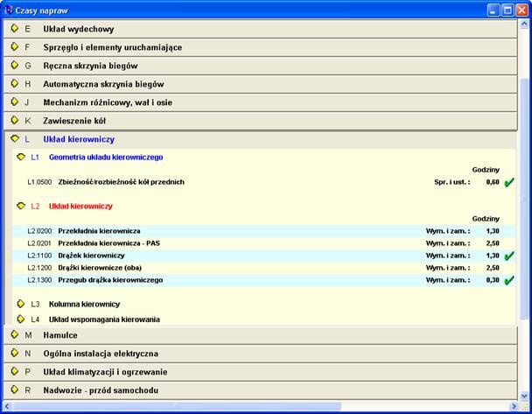This screenshot has height=414, width=532.
Task: Select row L2.1100 Drążek kierowniczy
Action: click(264, 256)
